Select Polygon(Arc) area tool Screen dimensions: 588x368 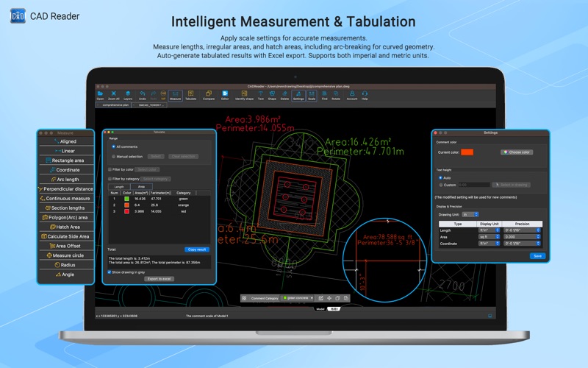(65, 217)
